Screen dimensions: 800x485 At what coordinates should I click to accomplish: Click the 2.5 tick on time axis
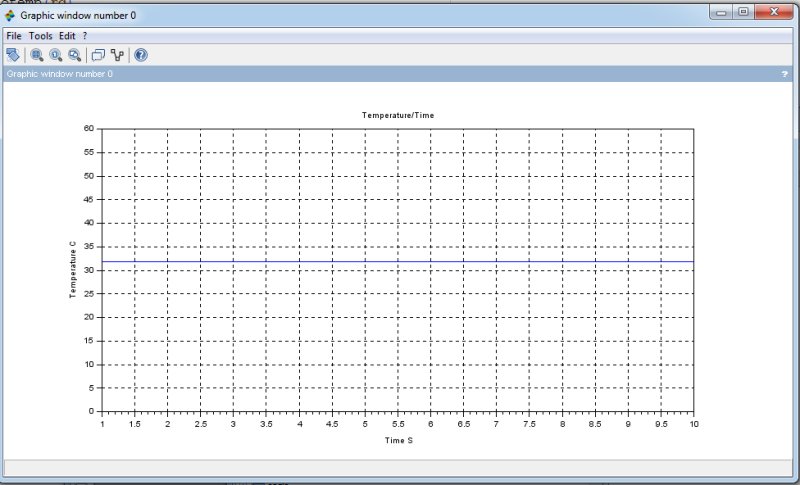201,424
